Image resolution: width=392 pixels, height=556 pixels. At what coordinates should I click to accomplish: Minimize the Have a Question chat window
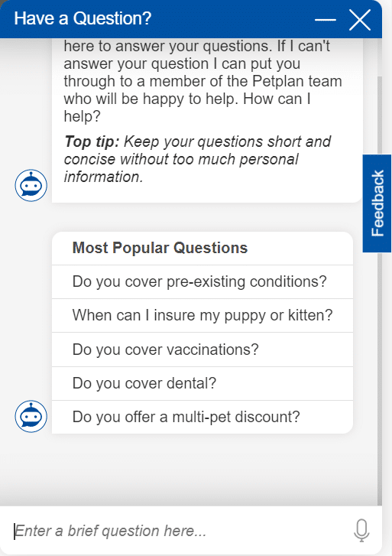click(x=325, y=20)
